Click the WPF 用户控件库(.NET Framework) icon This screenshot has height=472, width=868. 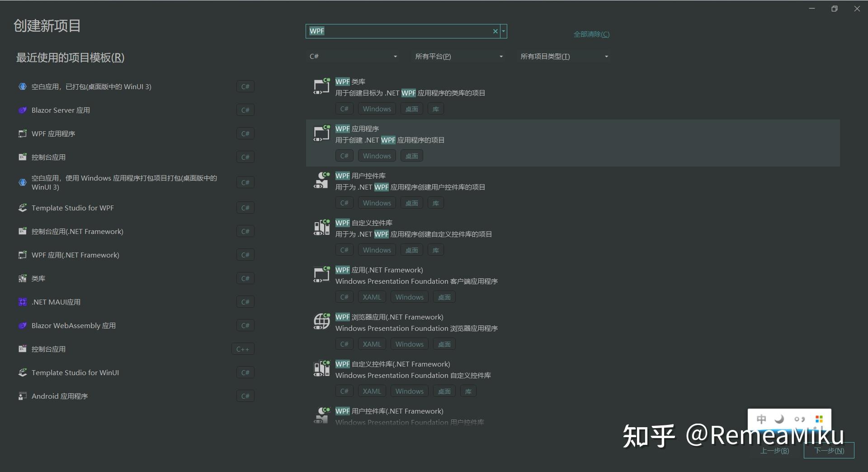pyautogui.click(x=321, y=415)
